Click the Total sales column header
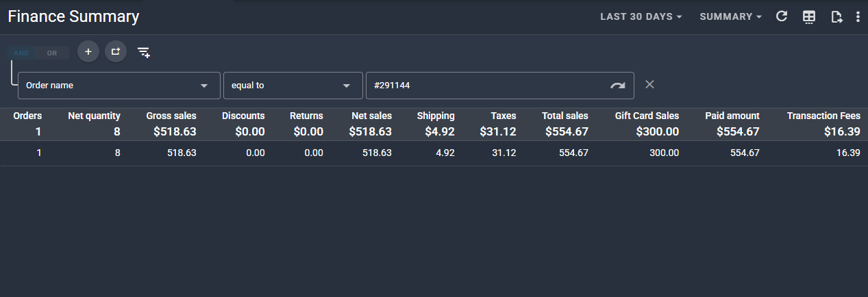The height and width of the screenshot is (297, 868). point(565,116)
